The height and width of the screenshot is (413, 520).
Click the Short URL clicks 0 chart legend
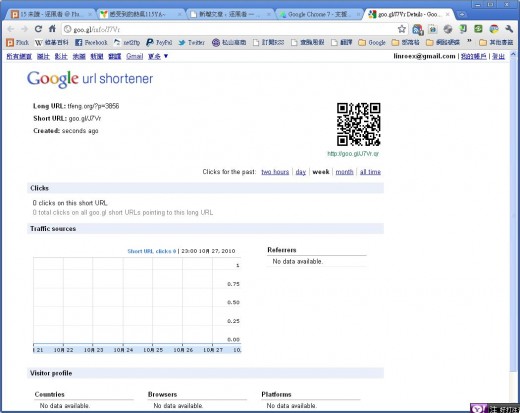click(x=152, y=251)
